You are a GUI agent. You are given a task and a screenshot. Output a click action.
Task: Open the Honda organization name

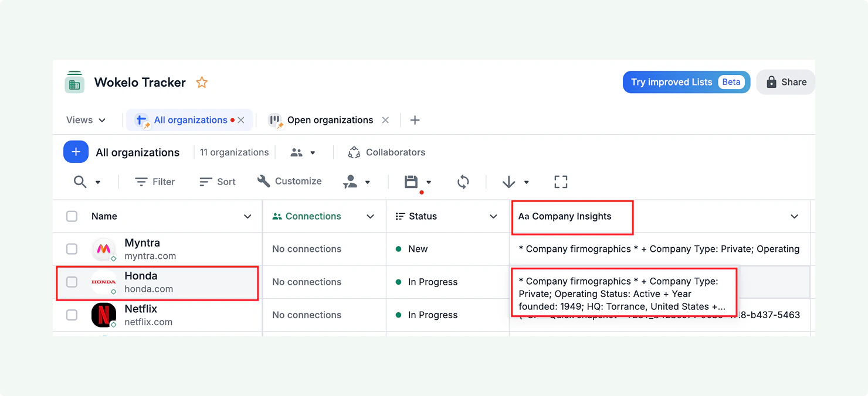(141, 276)
